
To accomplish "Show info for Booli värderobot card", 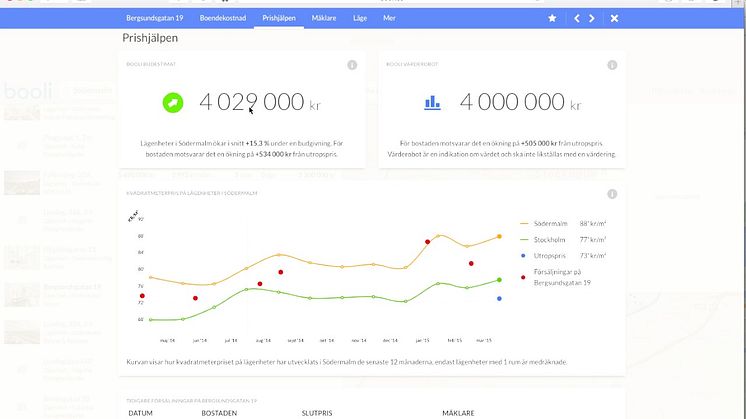I will 612,65.
